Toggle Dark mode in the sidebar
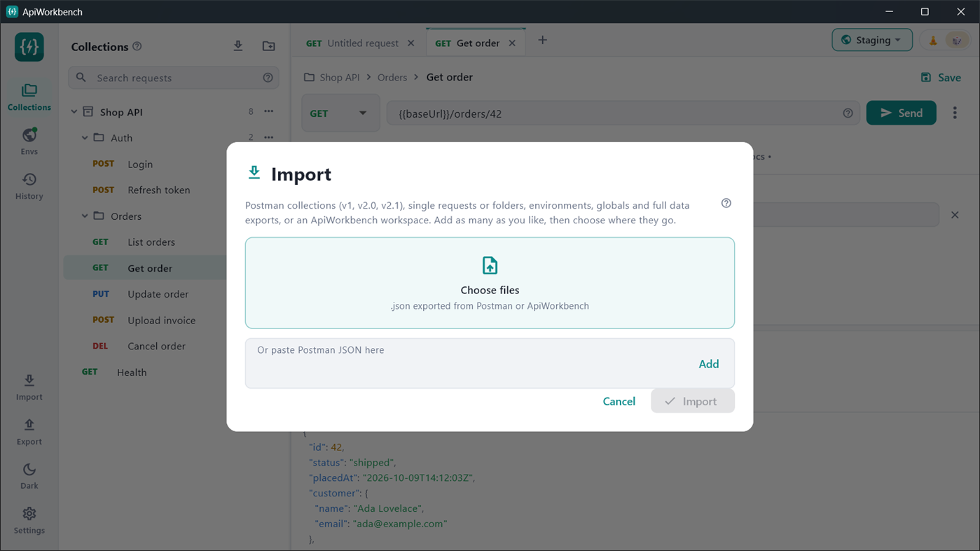 coord(29,476)
